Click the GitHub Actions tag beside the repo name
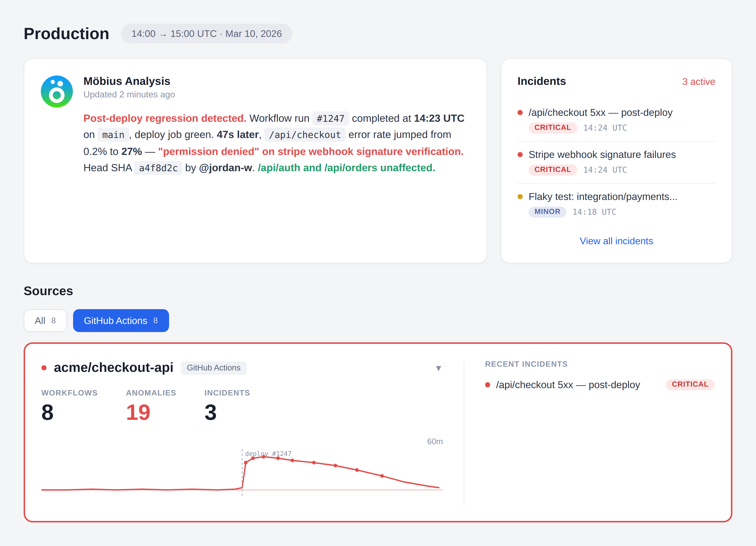Screen dimensions: 756x546 (213, 368)
